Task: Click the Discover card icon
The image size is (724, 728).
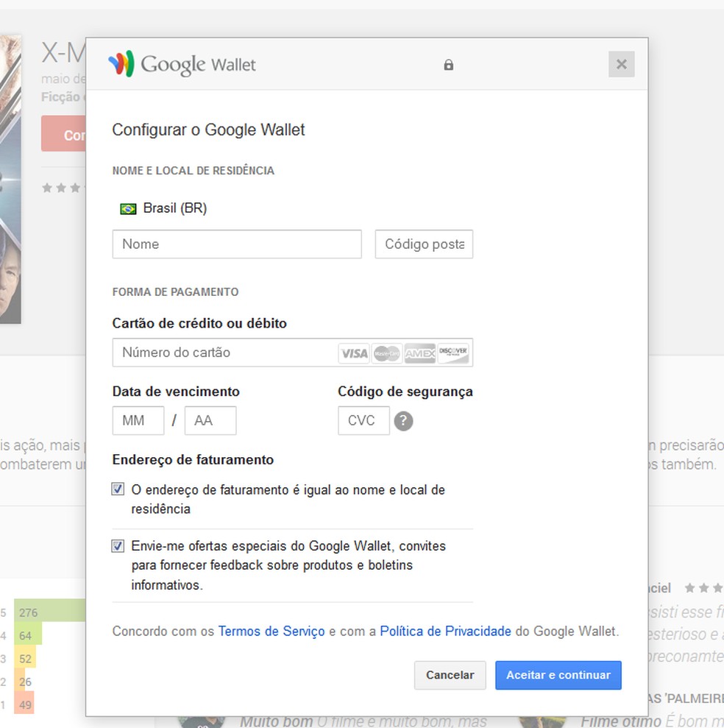Action: coord(453,354)
